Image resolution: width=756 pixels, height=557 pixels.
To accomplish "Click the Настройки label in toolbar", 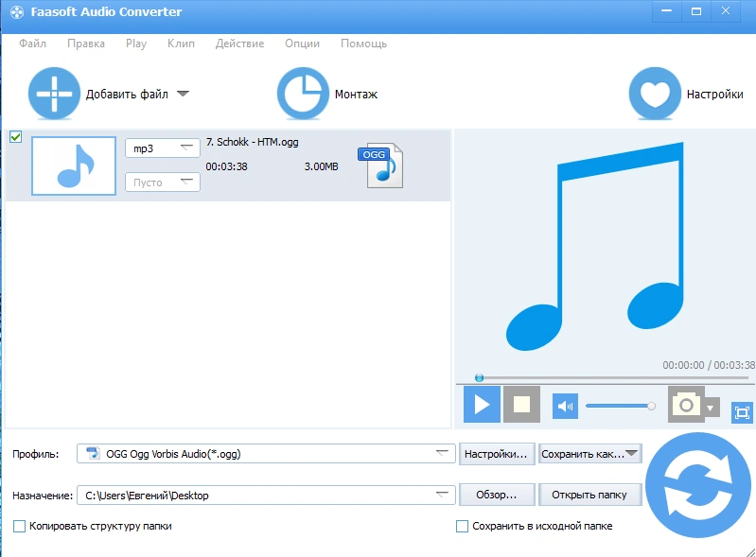I will point(715,94).
